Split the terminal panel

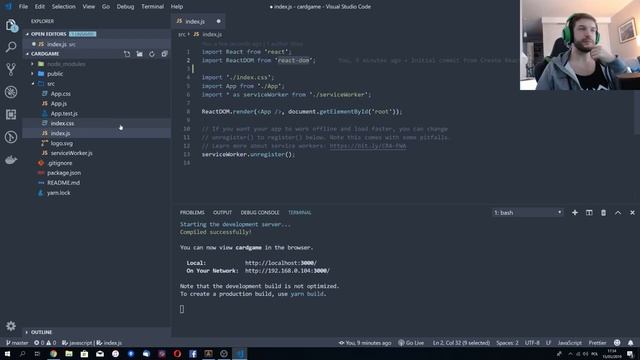(x=589, y=213)
